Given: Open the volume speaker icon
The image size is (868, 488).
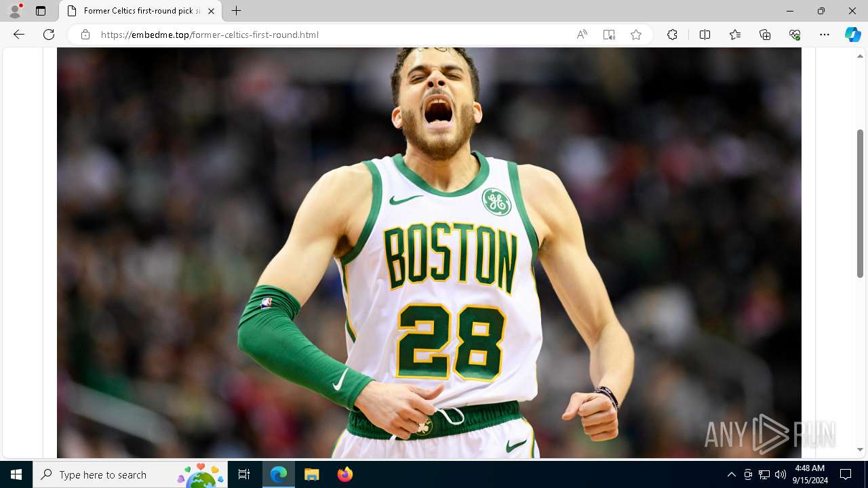Looking at the screenshot, I should click(781, 474).
